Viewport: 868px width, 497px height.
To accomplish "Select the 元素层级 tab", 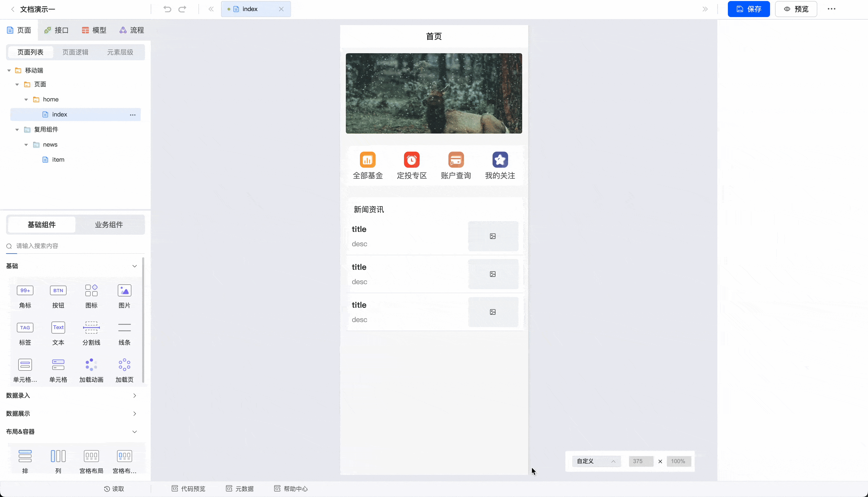I will pyautogui.click(x=120, y=52).
